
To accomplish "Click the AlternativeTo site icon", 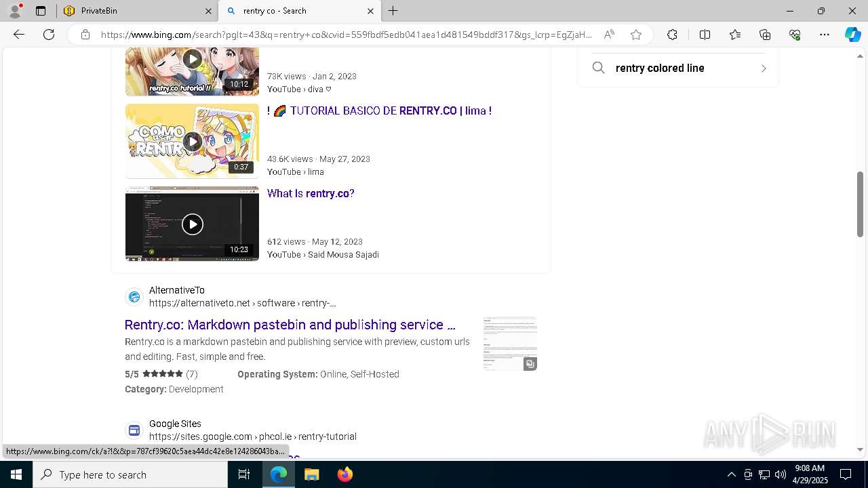I will 134,297.
